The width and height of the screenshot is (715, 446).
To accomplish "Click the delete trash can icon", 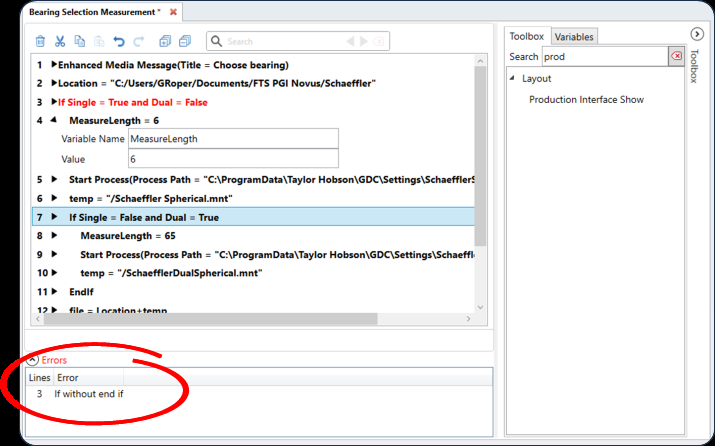I will (40, 41).
